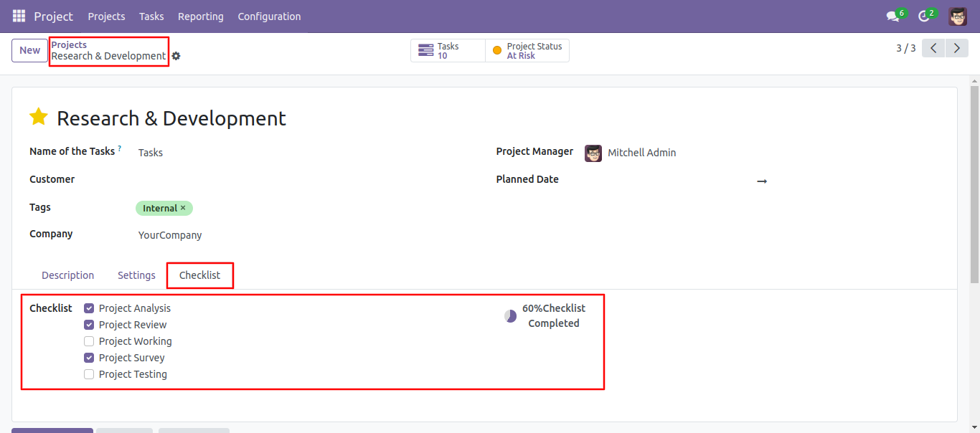
Task: Go to previous record arrow
Action: 933,48
